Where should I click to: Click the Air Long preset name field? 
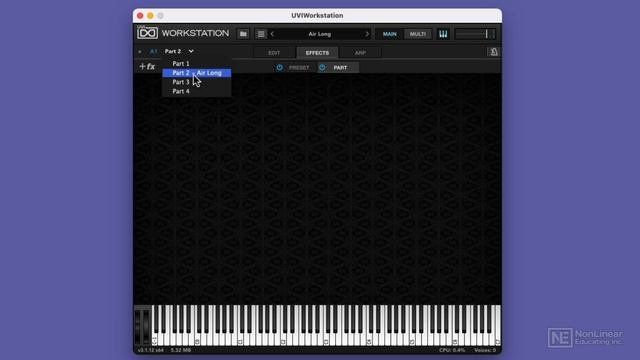click(320, 34)
